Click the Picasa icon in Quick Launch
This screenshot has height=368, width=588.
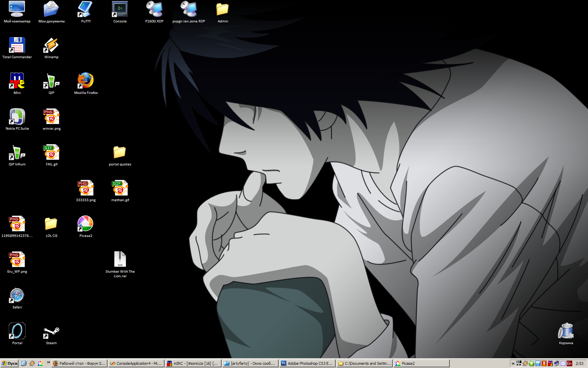pos(40,363)
